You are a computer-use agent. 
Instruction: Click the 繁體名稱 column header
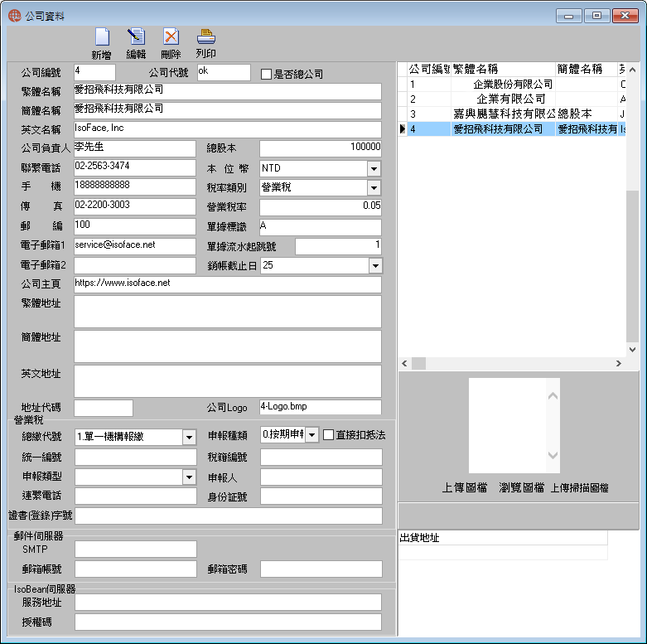click(x=503, y=69)
